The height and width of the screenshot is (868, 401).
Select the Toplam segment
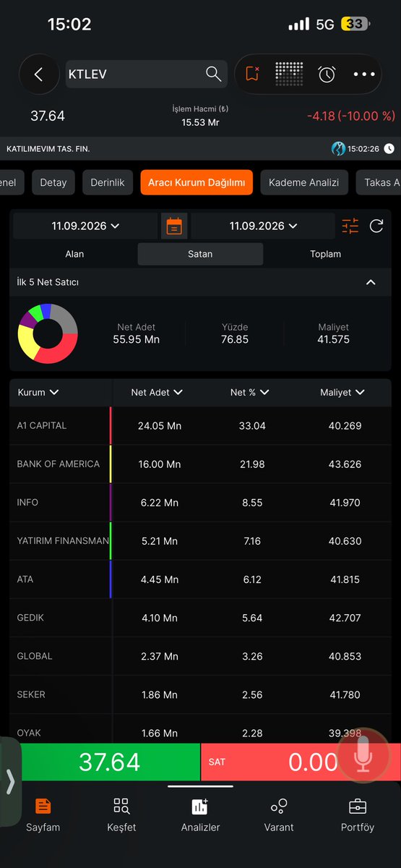tap(326, 254)
